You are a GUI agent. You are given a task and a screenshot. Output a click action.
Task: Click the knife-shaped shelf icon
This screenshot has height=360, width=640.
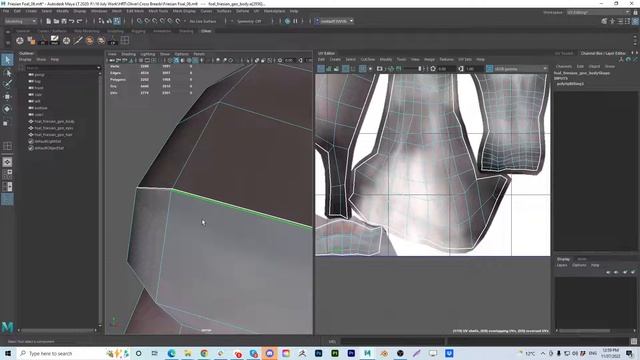[x=78, y=40]
